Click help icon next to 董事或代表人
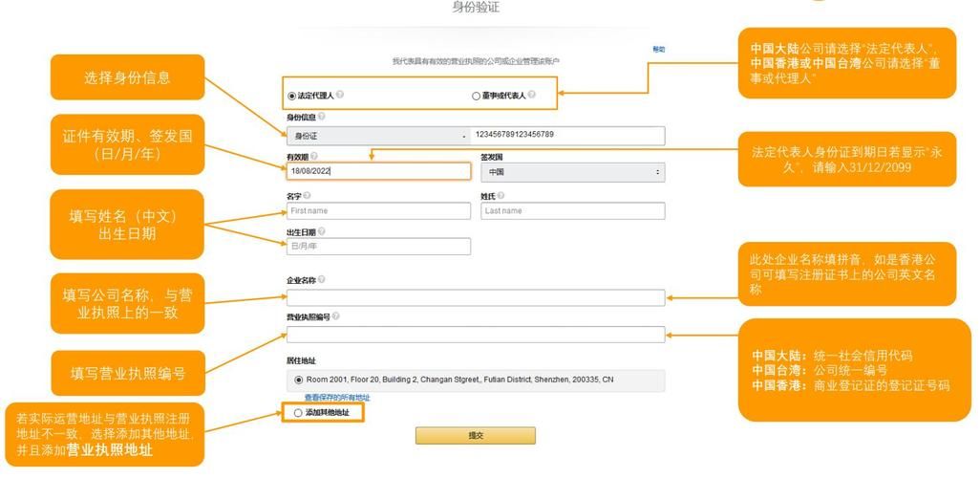980x478 pixels. [x=531, y=95]
